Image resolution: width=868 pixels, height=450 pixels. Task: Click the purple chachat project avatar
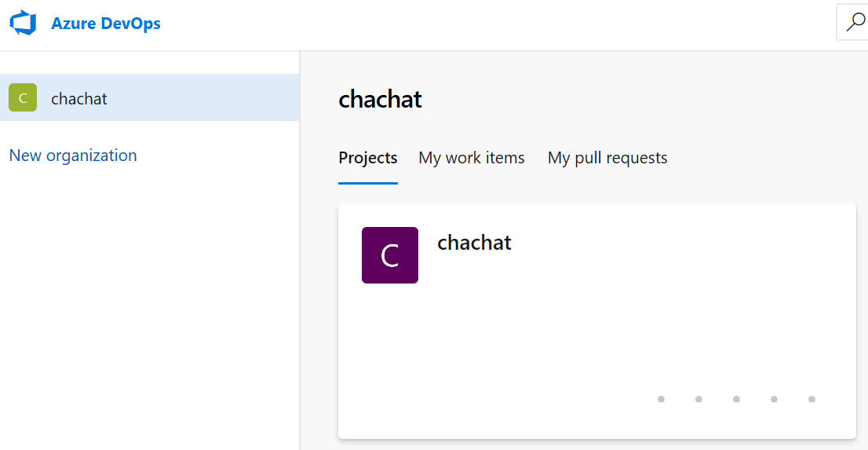click(x=390, y=255)
